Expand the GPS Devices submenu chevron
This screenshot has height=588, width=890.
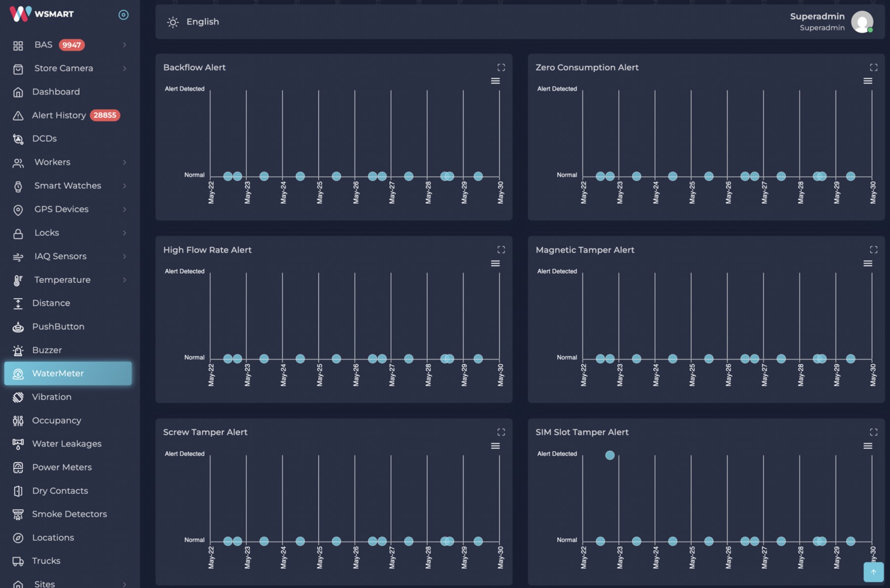125,209
